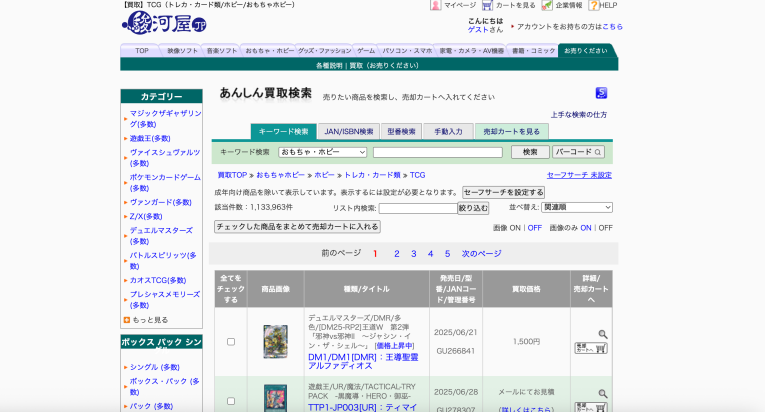The image size is (765, 412).
Task: Click the リスト内検索 input field
Action: pos(418,208)
